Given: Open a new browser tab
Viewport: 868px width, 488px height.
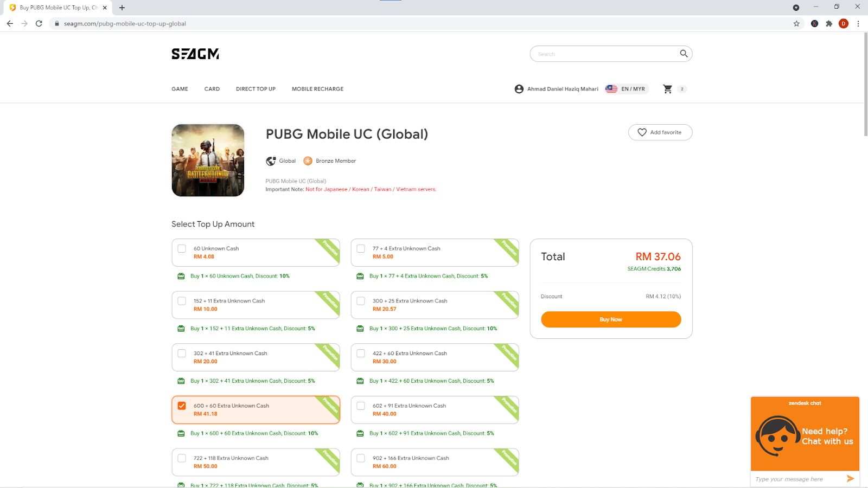Looking at the screenshot, I should click(x=122, y=8).
